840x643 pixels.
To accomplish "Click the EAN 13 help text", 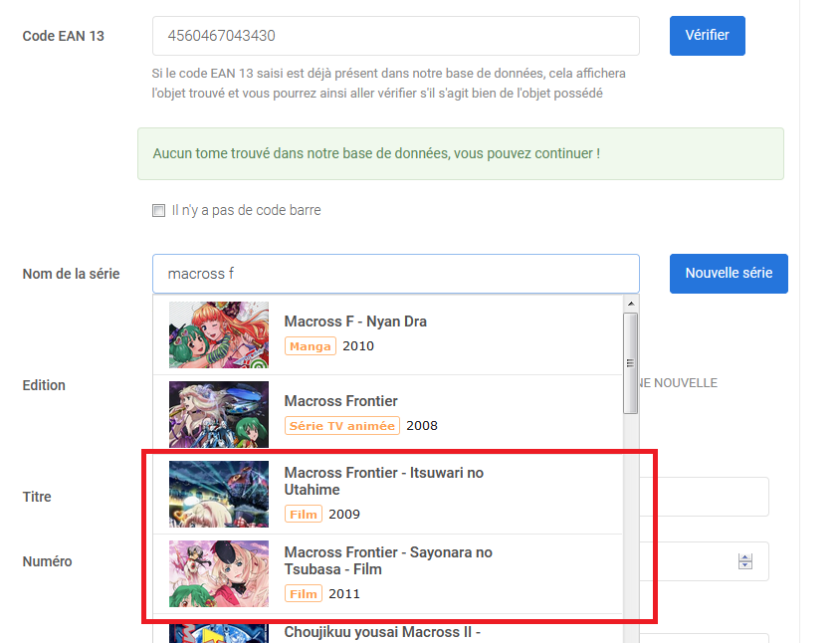I will (x=388, y=83).
